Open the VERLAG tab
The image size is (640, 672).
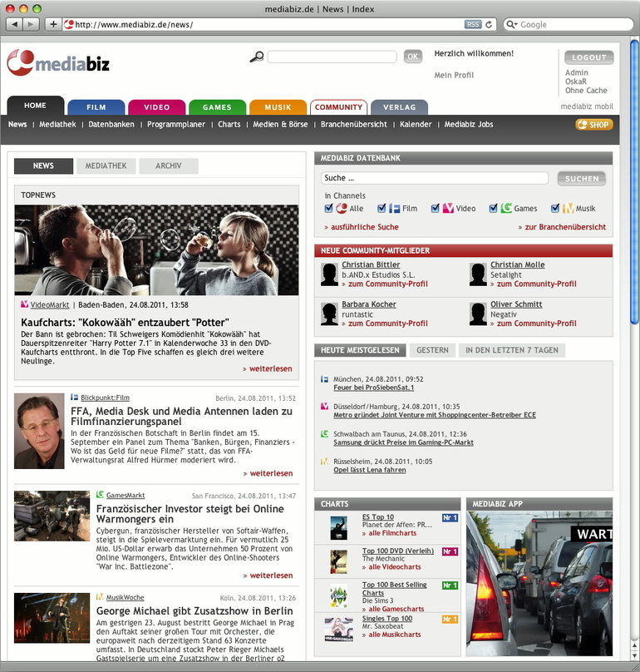(x=399, y=107)
